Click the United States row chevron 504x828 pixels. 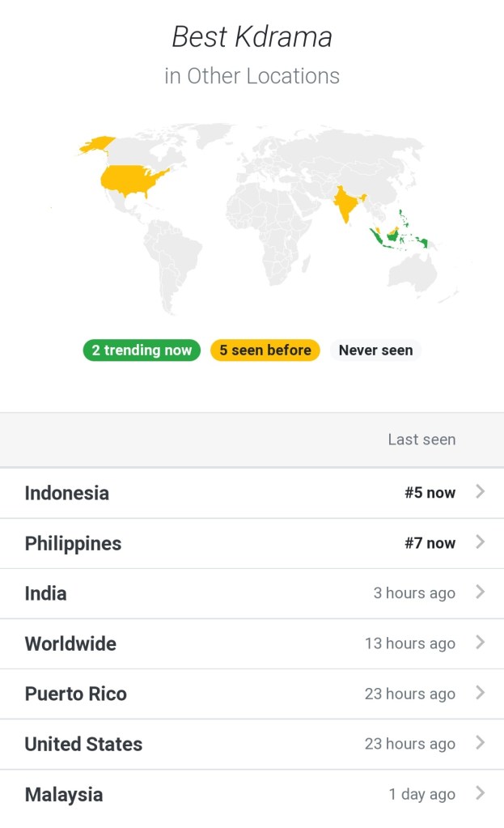480,742
